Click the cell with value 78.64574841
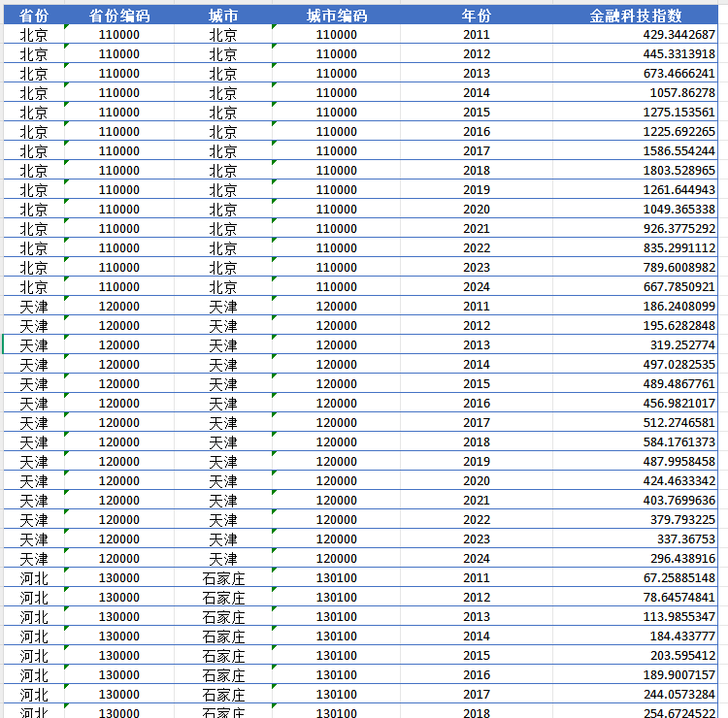Image resolution: width=728 pixels, height=718 pixels. point(635,597)
